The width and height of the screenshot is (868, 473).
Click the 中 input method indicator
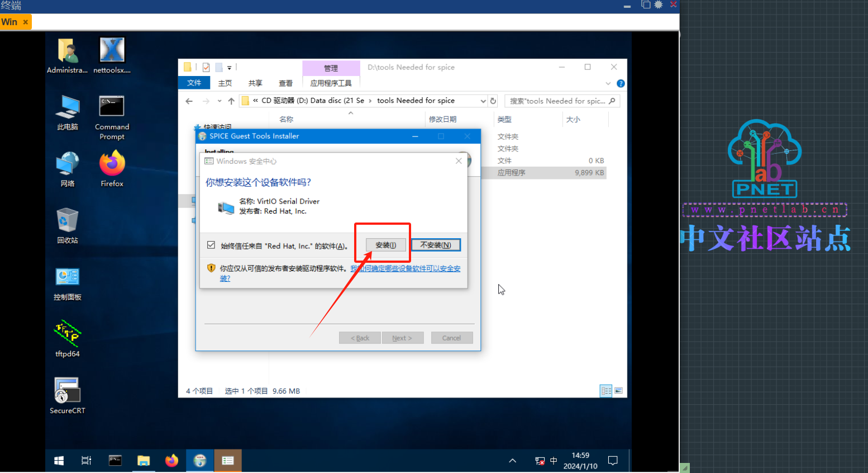point(554,461)
